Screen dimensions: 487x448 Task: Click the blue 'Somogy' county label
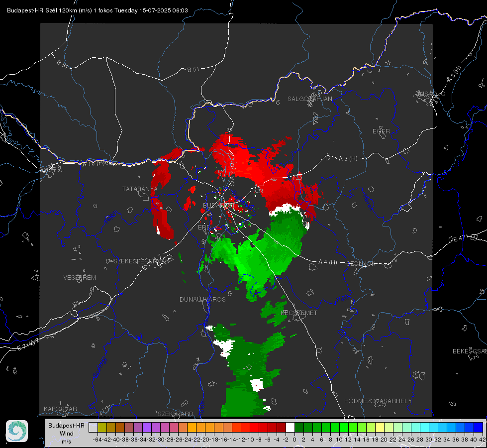pyautogui.click(x=100, y=367)
